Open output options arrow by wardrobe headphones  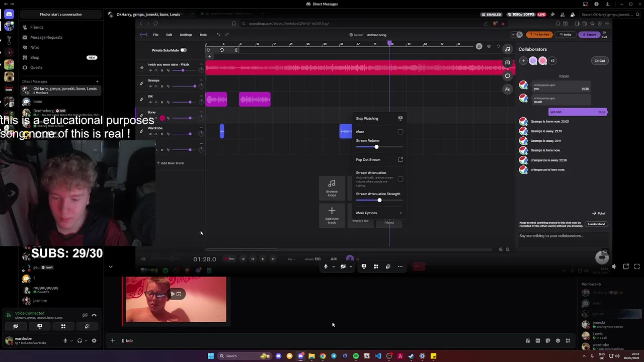coord(86,341)
